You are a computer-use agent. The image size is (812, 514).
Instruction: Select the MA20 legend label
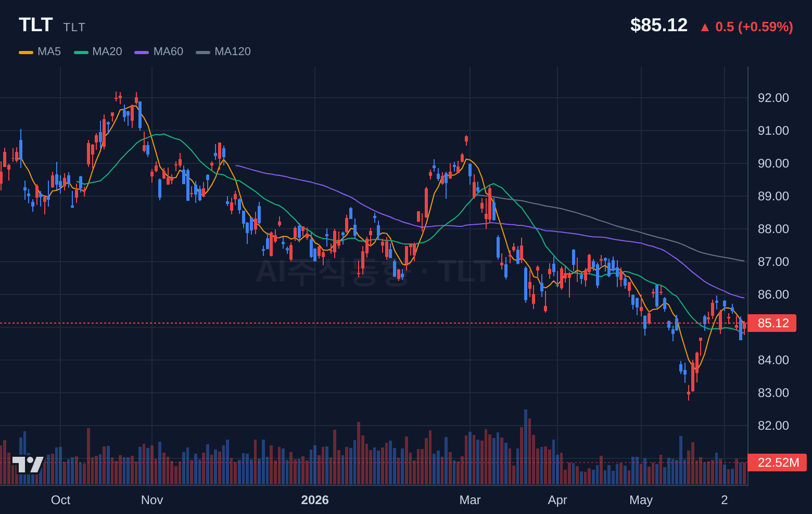click(x=107, y=52)
